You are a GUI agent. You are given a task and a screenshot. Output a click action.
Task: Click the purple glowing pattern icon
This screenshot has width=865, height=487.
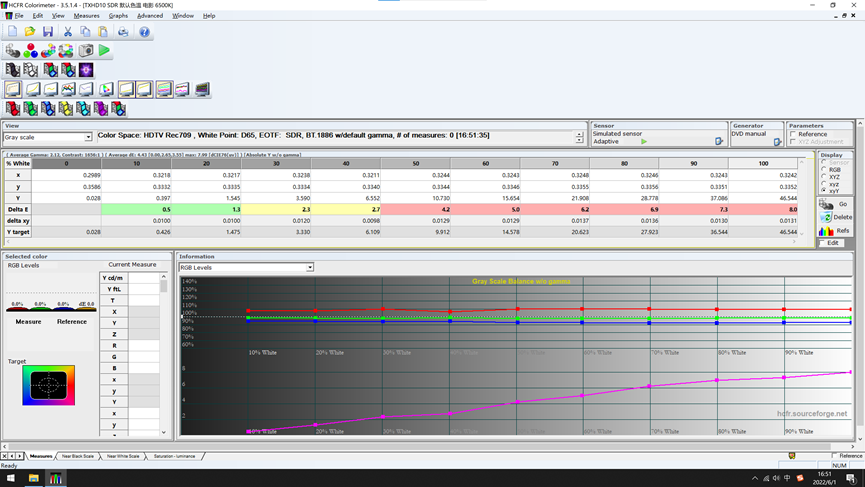(86, 70)
